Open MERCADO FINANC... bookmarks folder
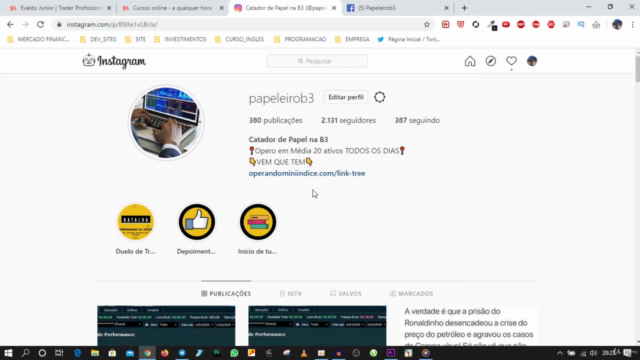 click(39, 40)
